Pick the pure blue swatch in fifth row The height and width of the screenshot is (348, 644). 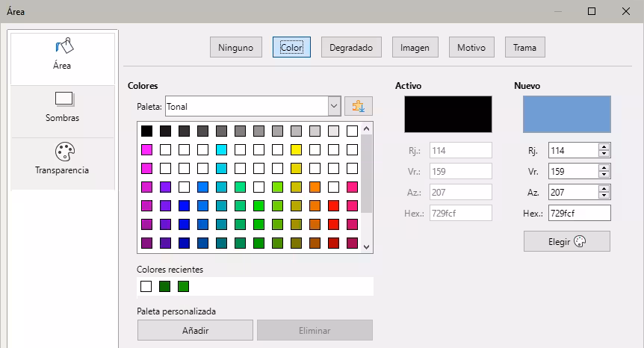click(184, 205)
